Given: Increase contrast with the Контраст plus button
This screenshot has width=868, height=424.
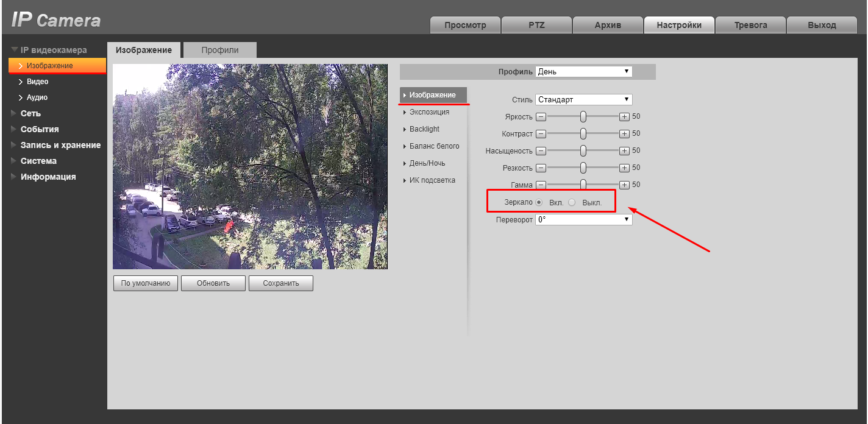Looking at the screenshot, I should coord(624,133).
